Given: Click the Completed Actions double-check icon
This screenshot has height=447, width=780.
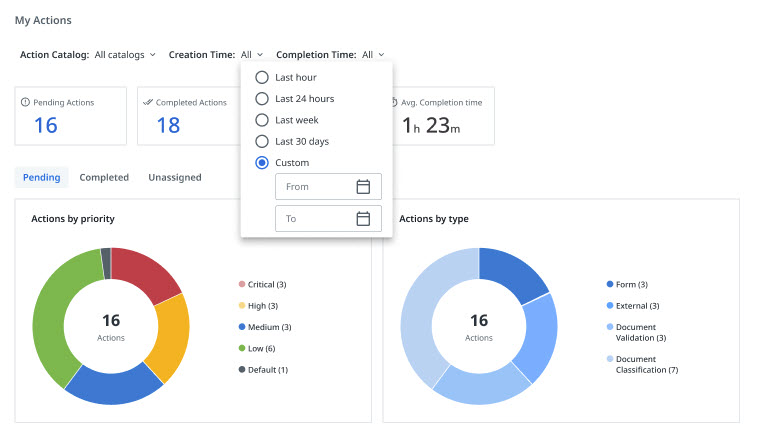Looking at the screenshot, I should [x=148, y=102].
